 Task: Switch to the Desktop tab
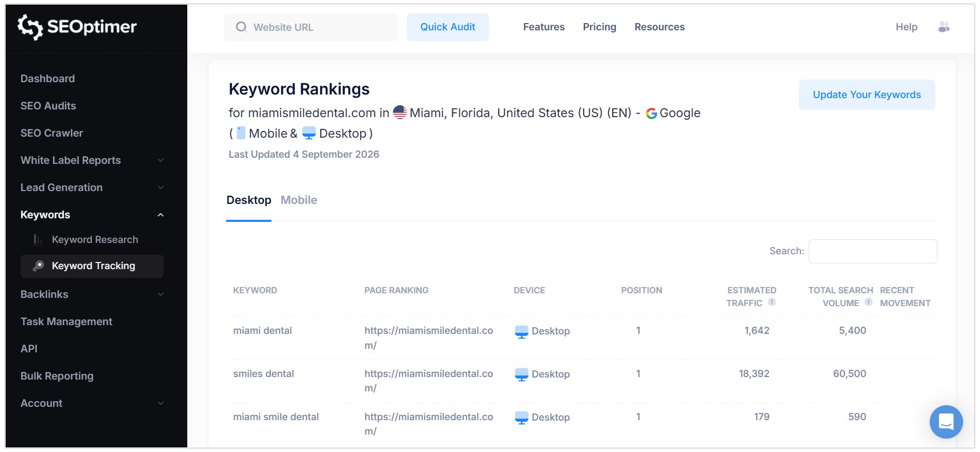pos(249,200)
